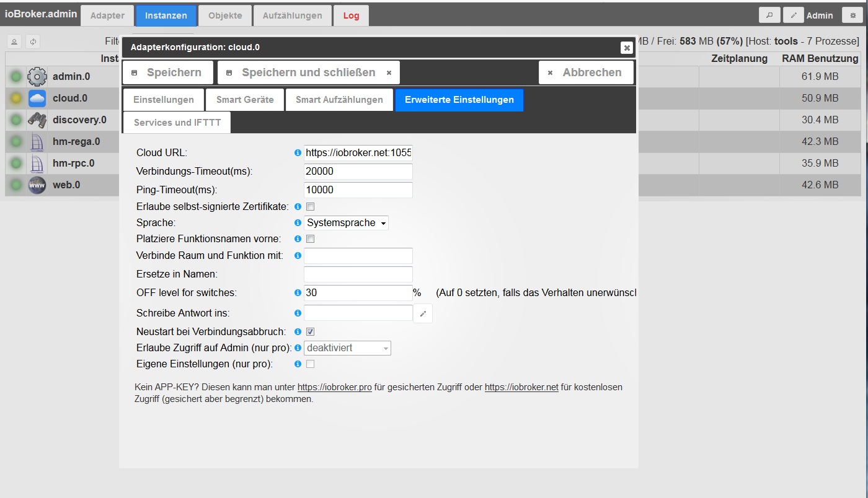Click info icon for Neustart bei Verbindungsabbruch
The image size is (868, 498).
(298, 332)
